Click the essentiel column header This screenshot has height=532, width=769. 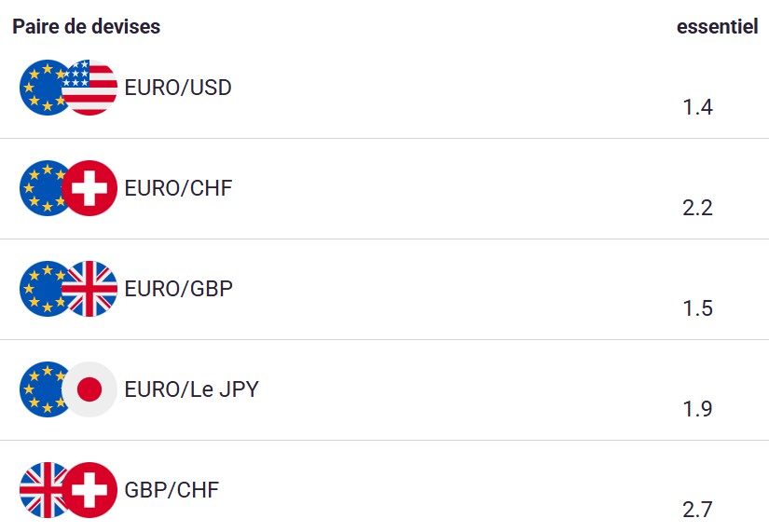[x=717, y=27]
